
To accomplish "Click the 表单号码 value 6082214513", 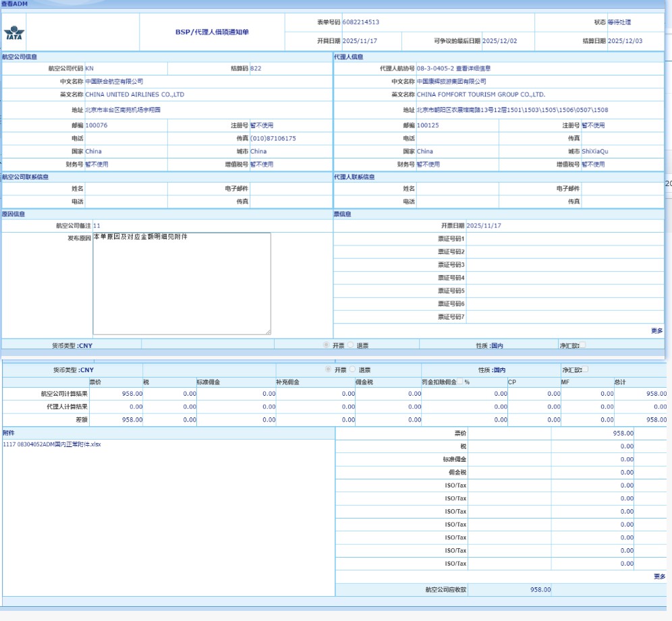I will [x=361, y=22].
